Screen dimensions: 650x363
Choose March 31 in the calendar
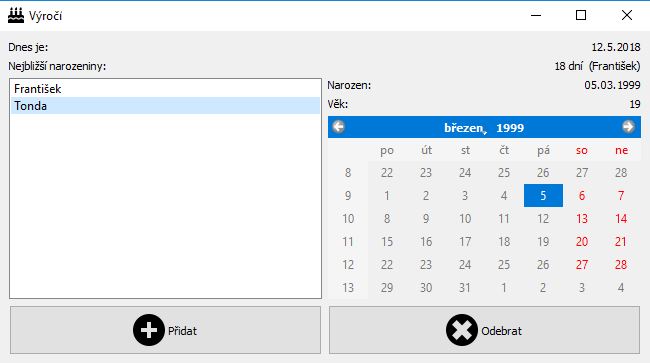[465, 288]
